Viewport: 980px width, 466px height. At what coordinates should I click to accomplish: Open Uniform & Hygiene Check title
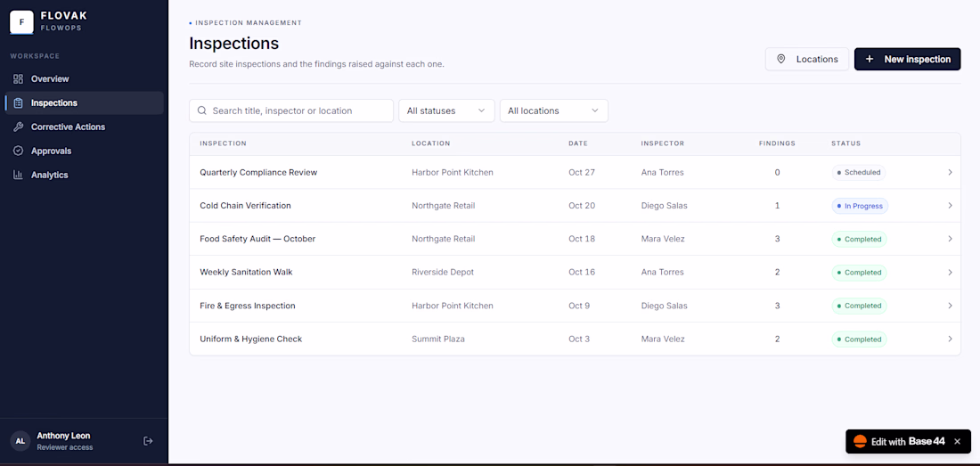(x=250, y=339)
